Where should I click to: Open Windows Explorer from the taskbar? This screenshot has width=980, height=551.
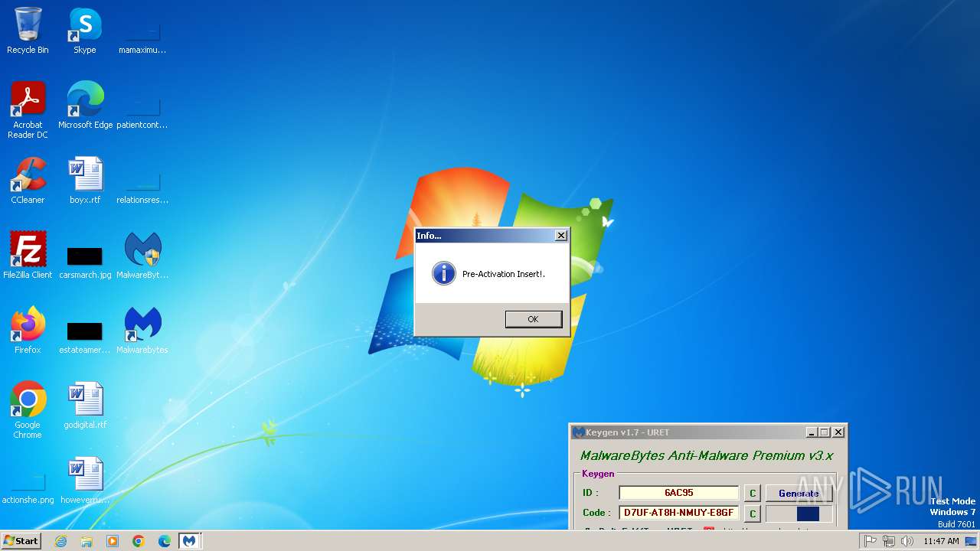pyautogui.click(x=87, y=541)
